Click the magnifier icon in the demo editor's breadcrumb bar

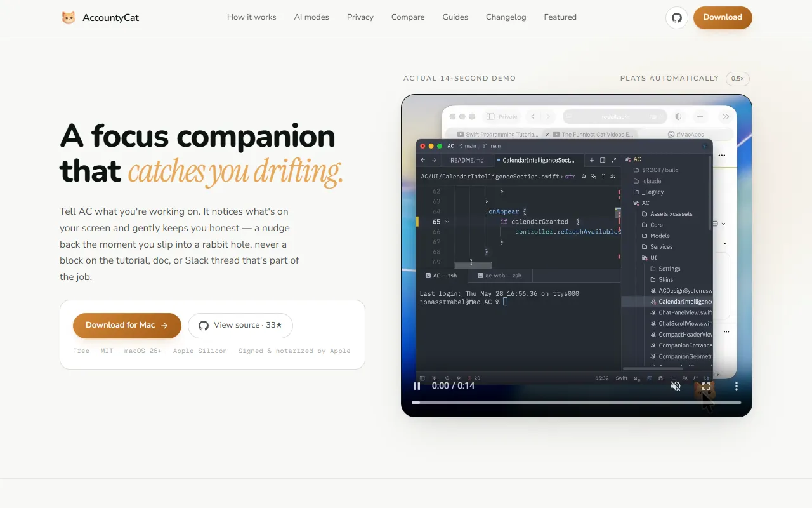point(584,177)
